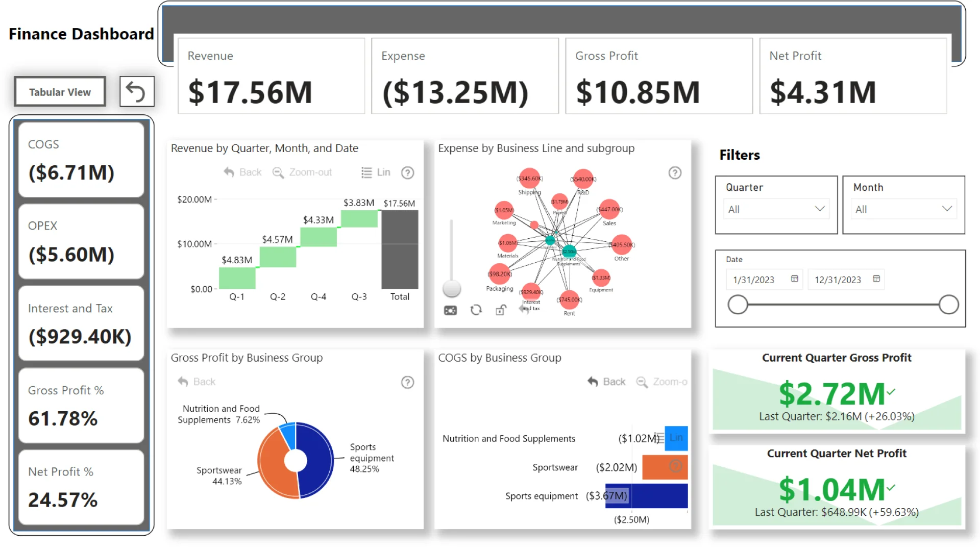Select the Payroll expense node
The height and width of the screenshot is (551, 980).
click(x=559, y=202)
